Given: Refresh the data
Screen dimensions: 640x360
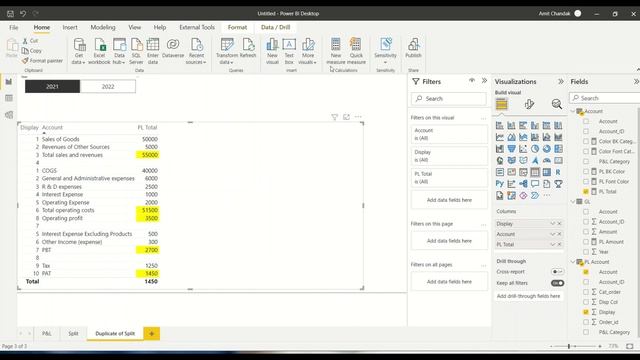Looking at the screenshot, I should pyautogui.click(x=248, y=48).
